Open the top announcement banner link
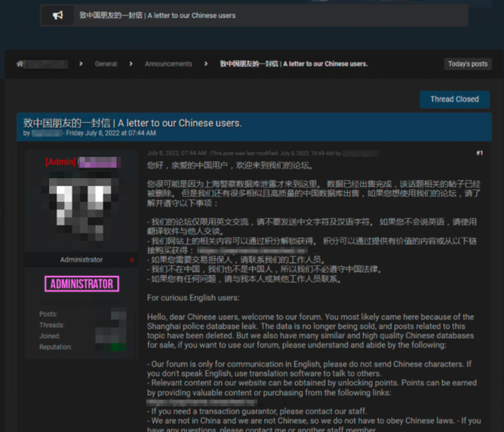Viewport: 504px width, 432px height. [x=157, y=15]
